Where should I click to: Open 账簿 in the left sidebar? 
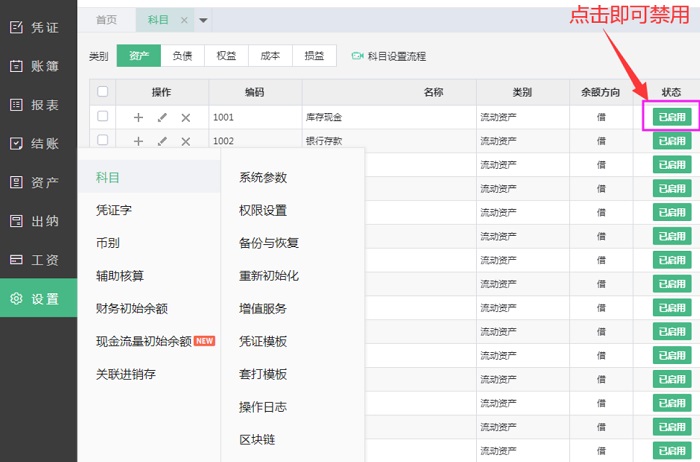pyautogui.click(x=38, y=66)
